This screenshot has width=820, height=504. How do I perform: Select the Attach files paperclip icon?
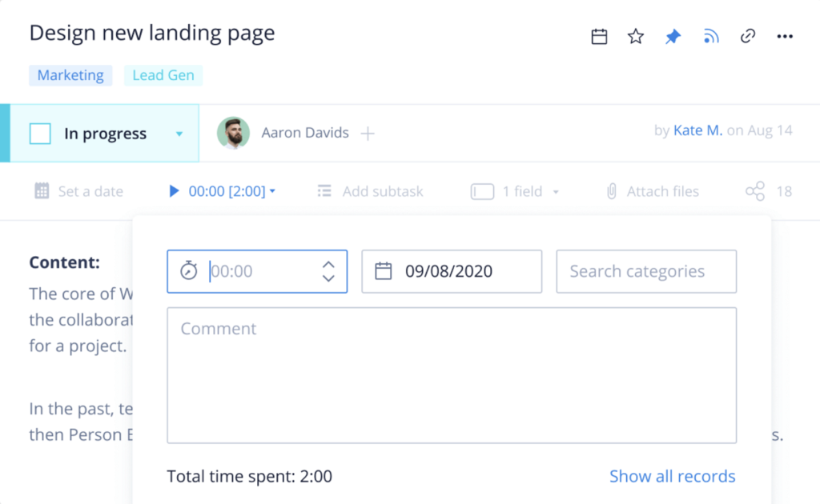[x=611, y=191]
